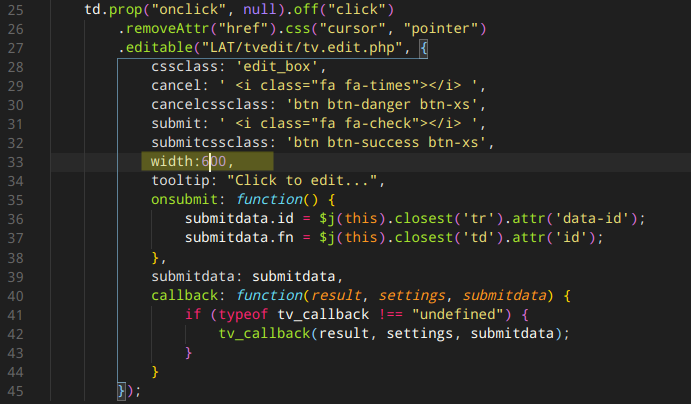
Task: Click the 'onsubmit' property name
Action: click(x=185, y=200)
